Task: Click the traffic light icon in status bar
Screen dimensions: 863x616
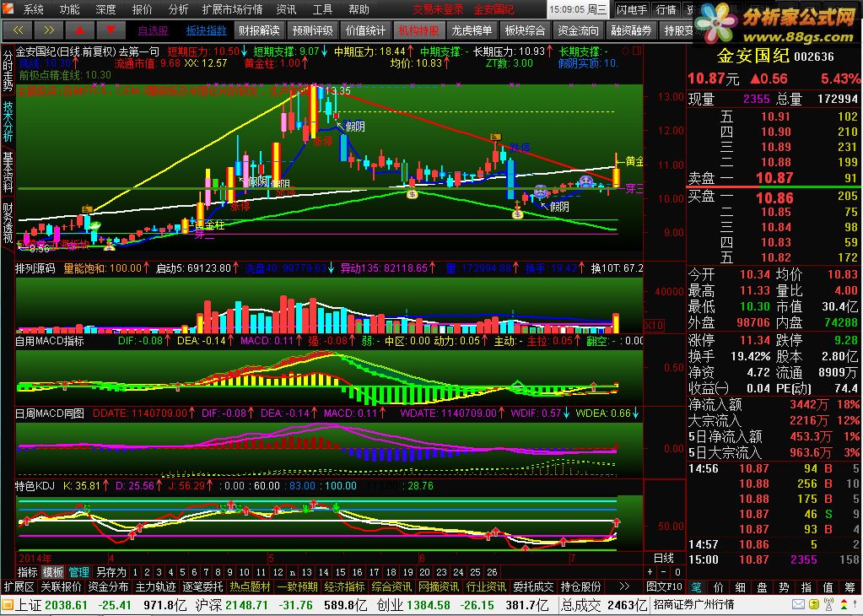Action: (x=844, y=605)
